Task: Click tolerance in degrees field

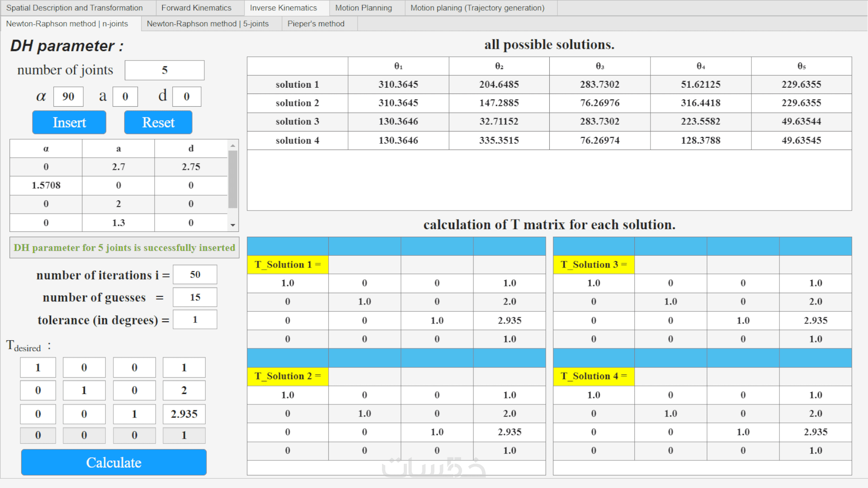Action: (195, 319)
